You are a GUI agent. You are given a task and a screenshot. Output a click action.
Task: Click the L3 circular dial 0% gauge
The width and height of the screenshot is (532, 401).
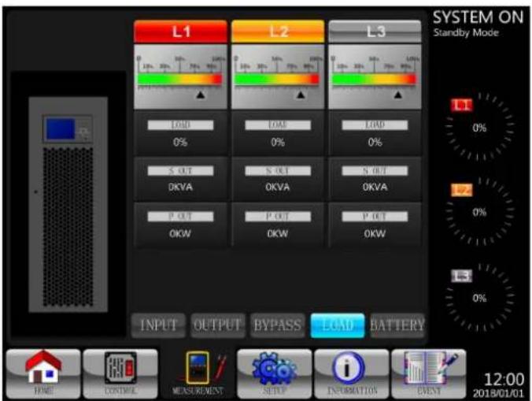(480, 297)
